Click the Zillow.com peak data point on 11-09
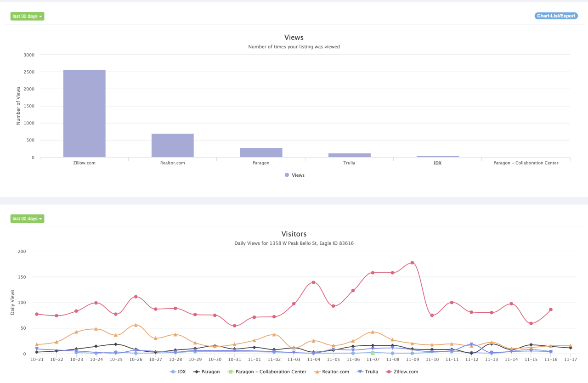588x383 pixels. (412, 263)
